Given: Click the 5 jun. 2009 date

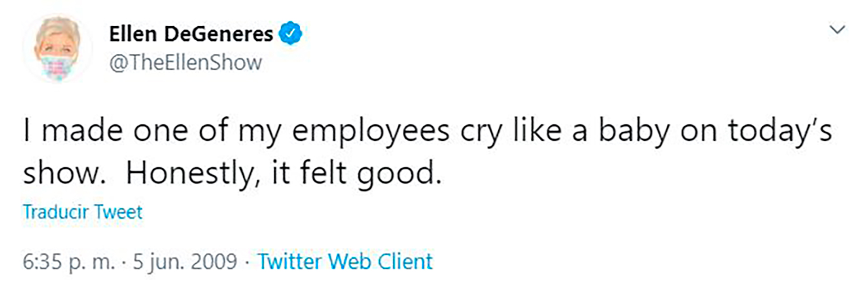Looking at the screenshot, I should point(184,262).
